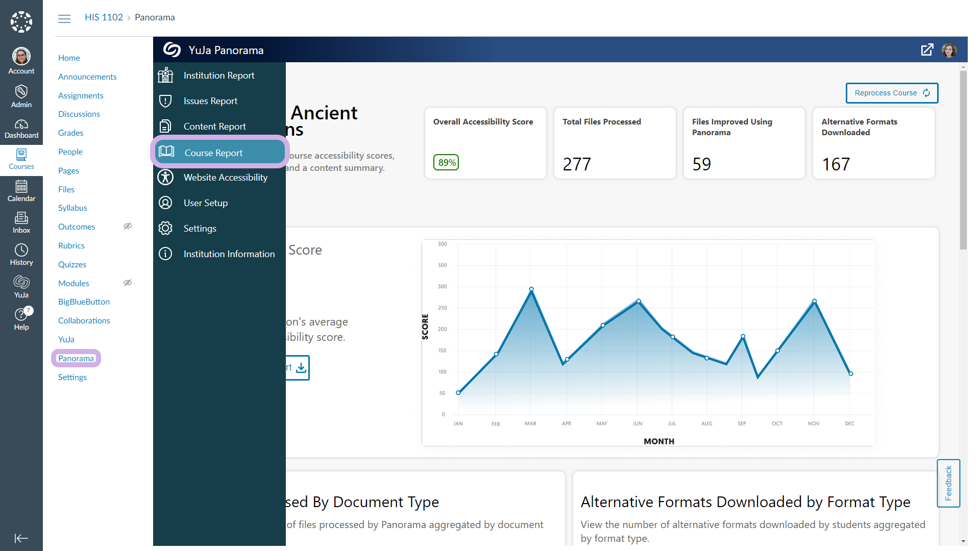Click the Files Improved value 59
The height and width of the screenshot is (551, 980).
point(702,164)
